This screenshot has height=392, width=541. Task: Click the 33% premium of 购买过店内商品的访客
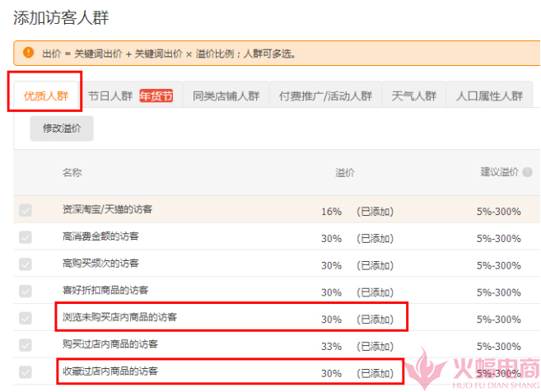click(331, 346)
